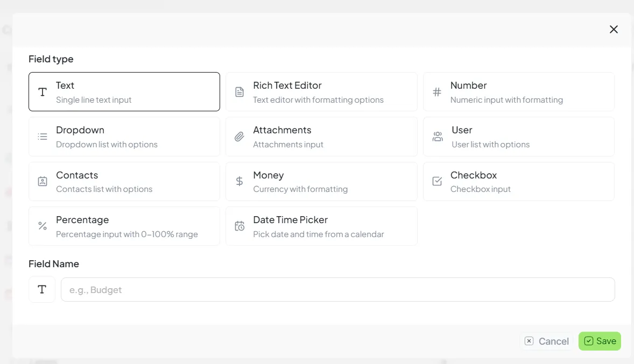This screenshot has height=364, width=634.
Task: Close the field dialog with the X
Action: pos(614,29)
